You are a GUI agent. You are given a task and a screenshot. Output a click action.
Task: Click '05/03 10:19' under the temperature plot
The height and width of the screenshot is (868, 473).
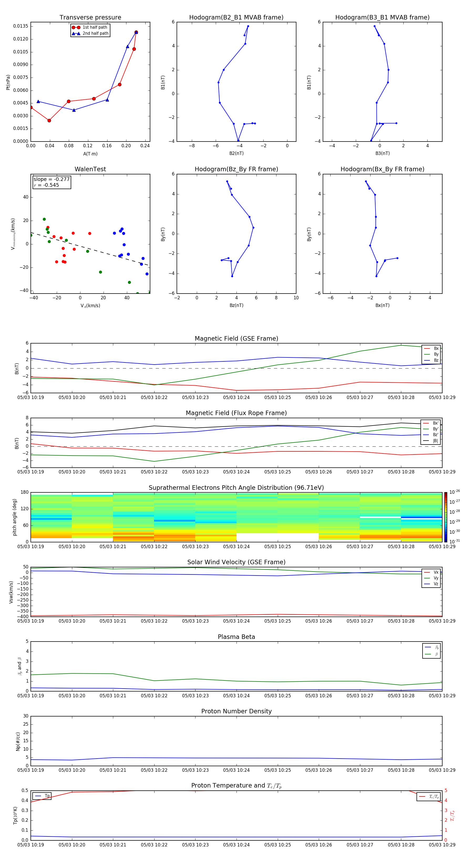tap(31, 845)
